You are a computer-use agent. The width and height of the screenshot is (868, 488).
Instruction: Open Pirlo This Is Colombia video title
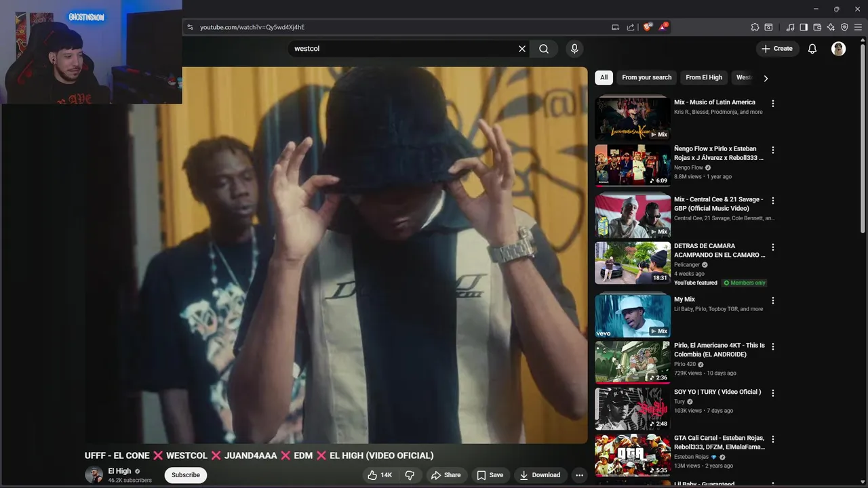[x=719, y=350]
